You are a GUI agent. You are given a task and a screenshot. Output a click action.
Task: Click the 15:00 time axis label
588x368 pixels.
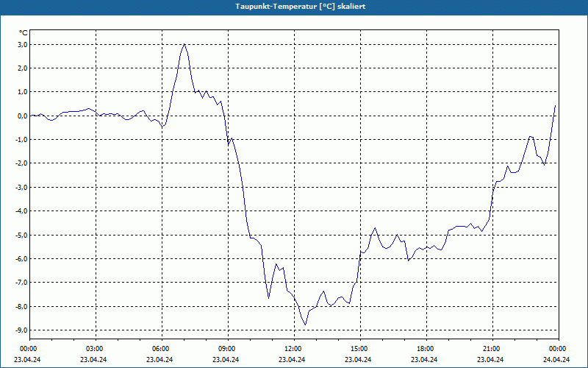coord(359,349)
